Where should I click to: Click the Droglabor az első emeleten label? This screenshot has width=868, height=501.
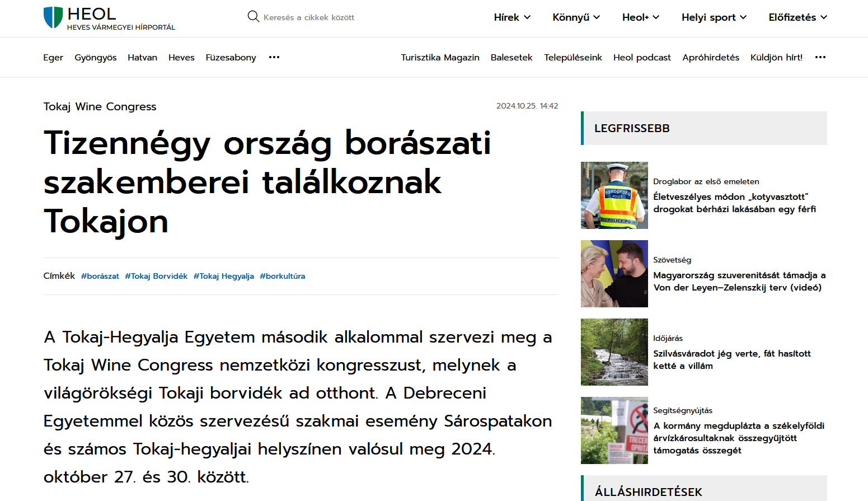pyautogui.click(x=706, y=181)
